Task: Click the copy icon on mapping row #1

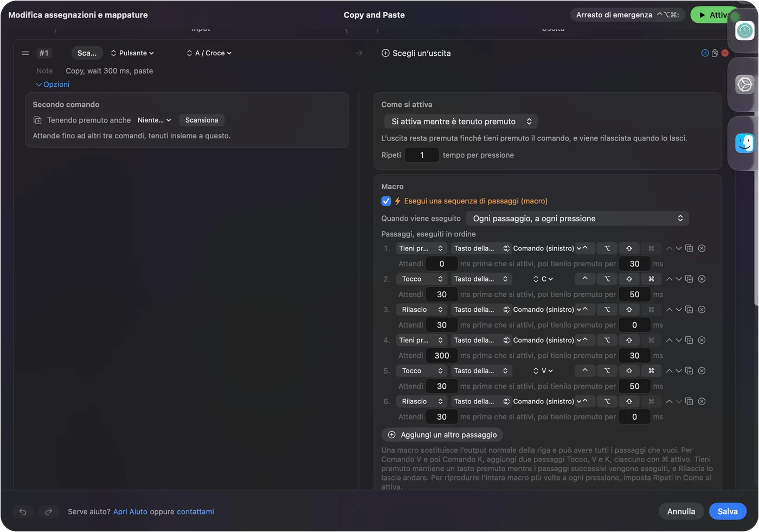Action: (x=715, y=53)
